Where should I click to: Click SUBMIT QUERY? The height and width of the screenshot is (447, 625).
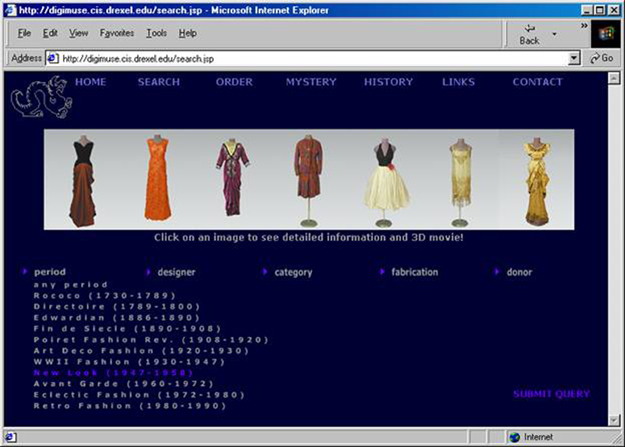(551, 394)
